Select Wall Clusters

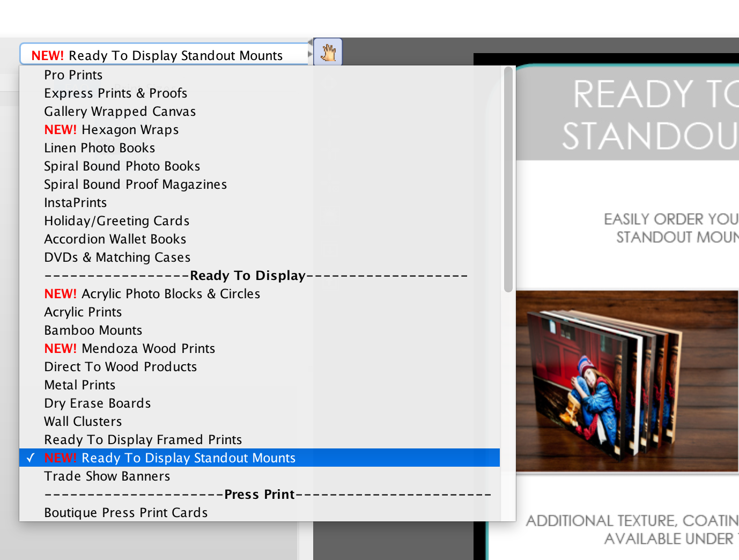(x=260, y=422)
